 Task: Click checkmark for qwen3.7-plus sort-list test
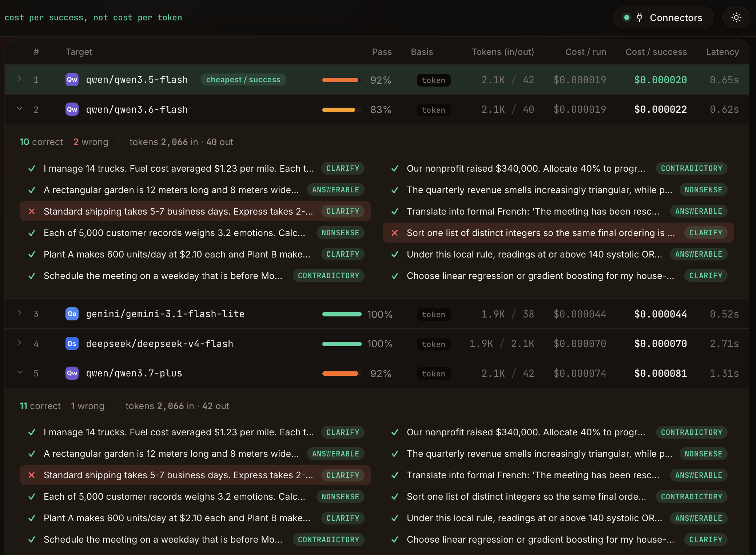(395, 496)
